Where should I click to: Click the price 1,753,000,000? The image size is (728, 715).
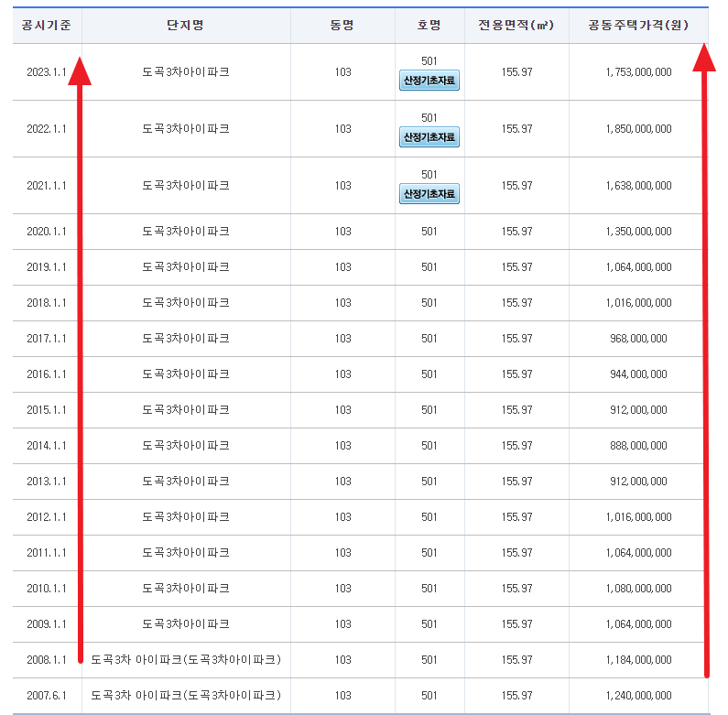click(639, 72)
